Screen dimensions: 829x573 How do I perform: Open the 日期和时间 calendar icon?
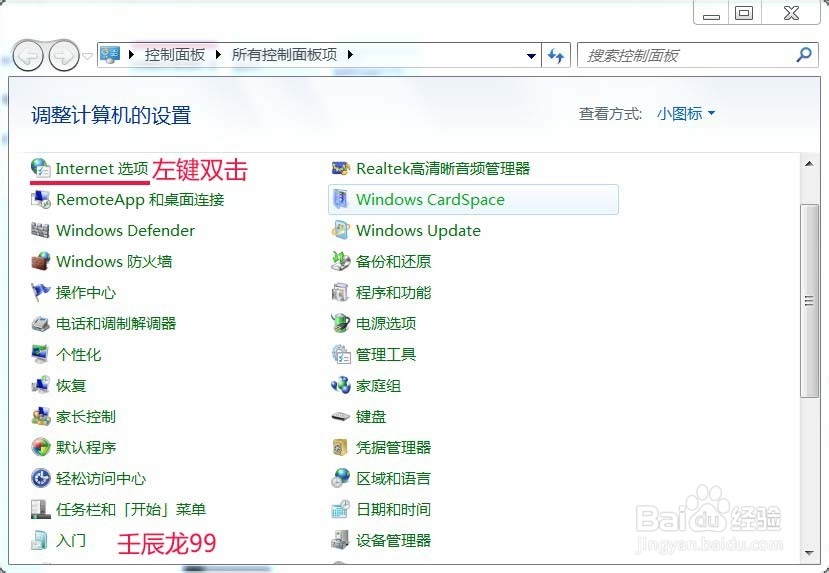tap(340, 509)
